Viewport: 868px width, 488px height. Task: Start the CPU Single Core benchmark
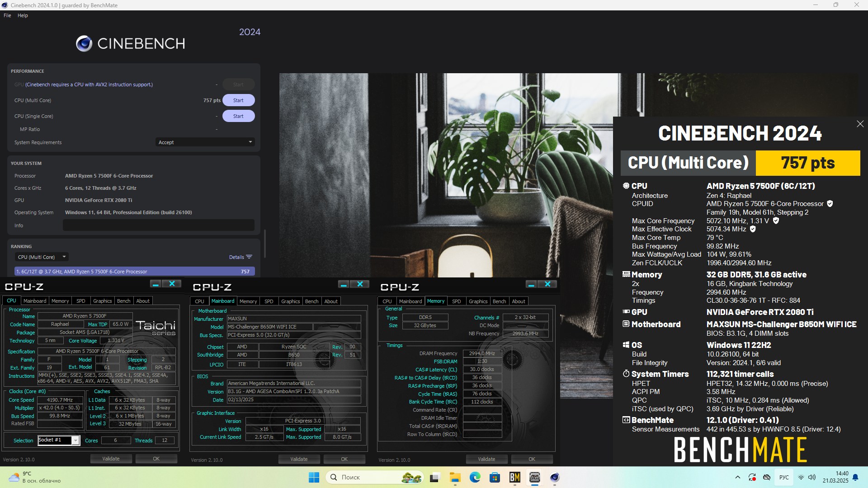coord(238,116)
